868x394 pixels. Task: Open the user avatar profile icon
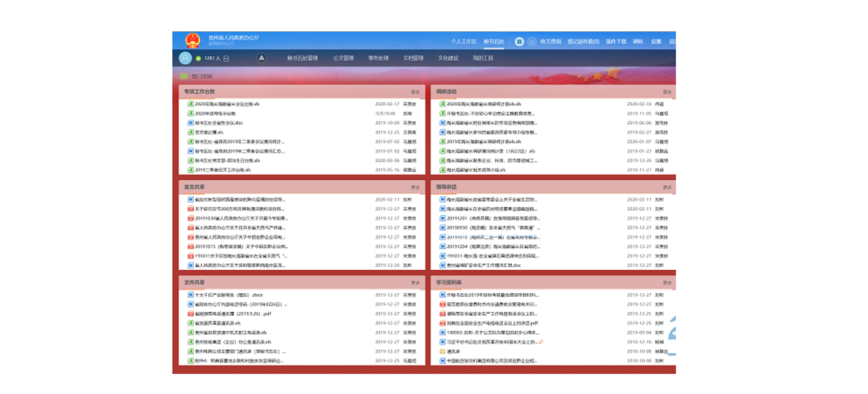coord(185,58)
